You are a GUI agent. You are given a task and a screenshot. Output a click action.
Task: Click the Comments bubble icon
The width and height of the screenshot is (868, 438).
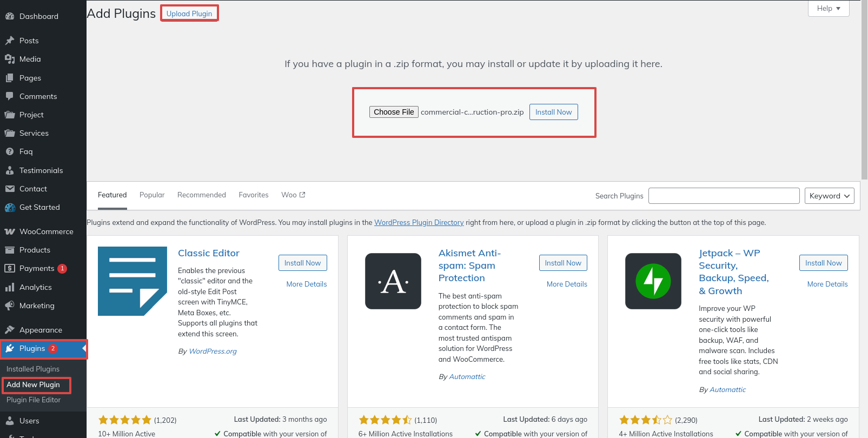point(10,96)
